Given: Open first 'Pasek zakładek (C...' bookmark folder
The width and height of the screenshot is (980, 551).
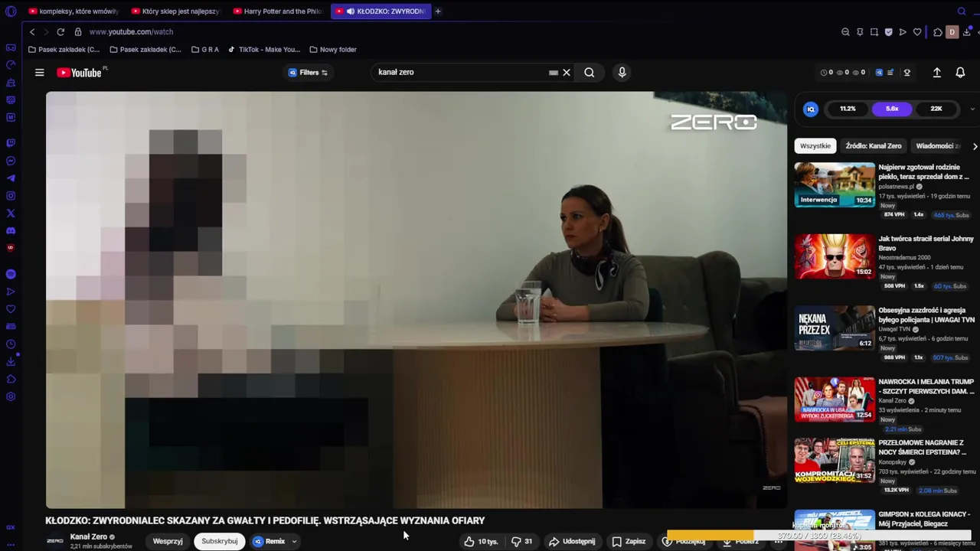Looking at the screenshot, I should click(x=63, y=50).
